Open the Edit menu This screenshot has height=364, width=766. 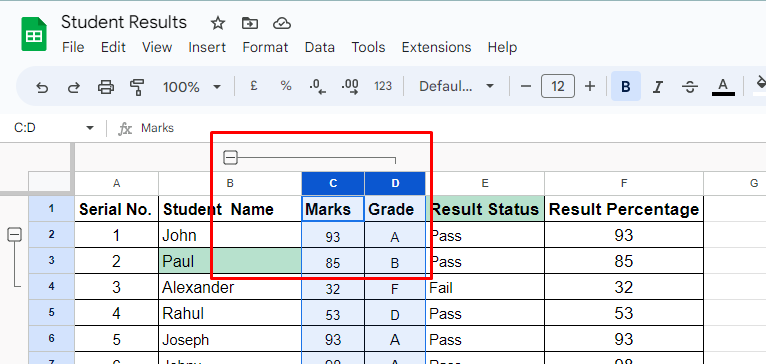tap(113, 47)
